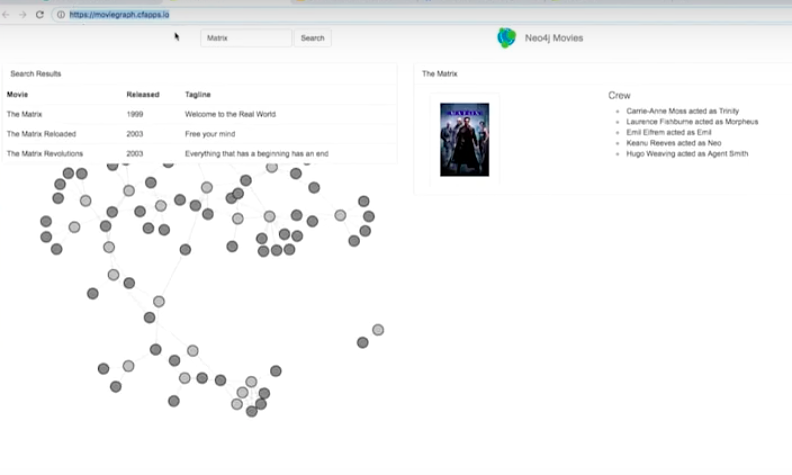Click the Tagline column header
792x475 pixels.
point(197,94)
